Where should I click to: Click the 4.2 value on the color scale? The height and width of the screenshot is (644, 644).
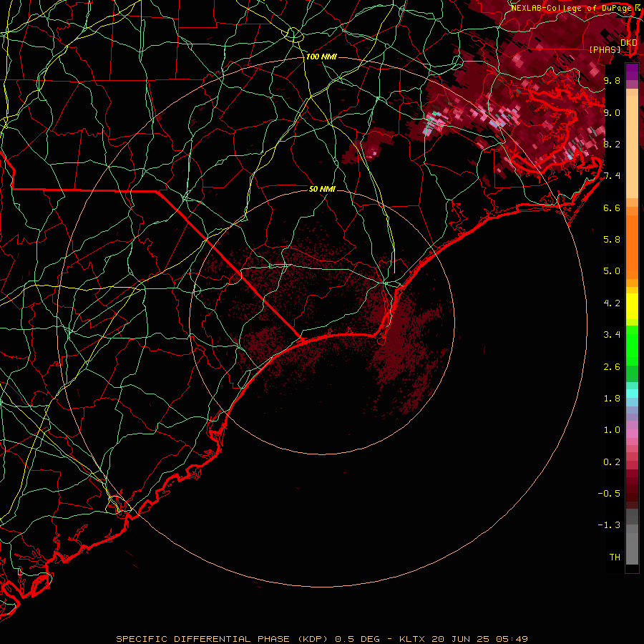coord(612,303)
